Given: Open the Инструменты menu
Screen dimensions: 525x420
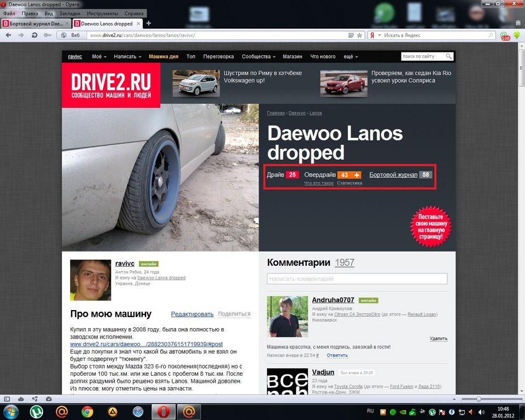Looking at the screenshot, I should coord(102,13).
